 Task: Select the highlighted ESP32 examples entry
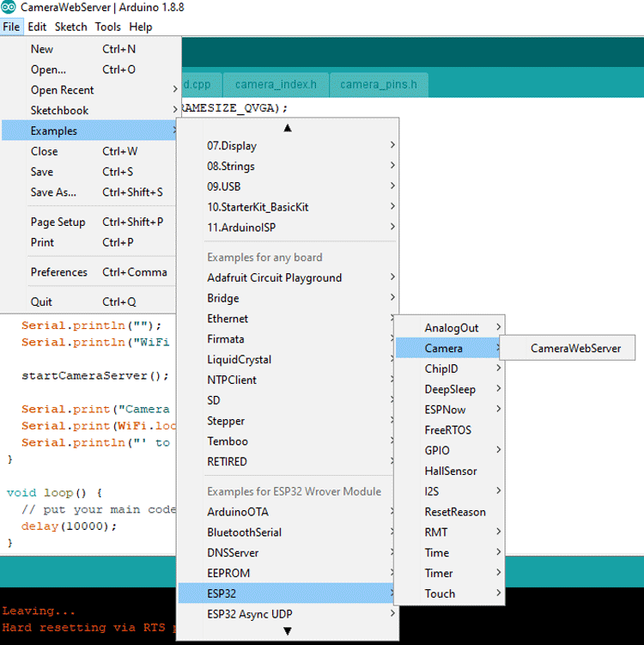point(287,593)
